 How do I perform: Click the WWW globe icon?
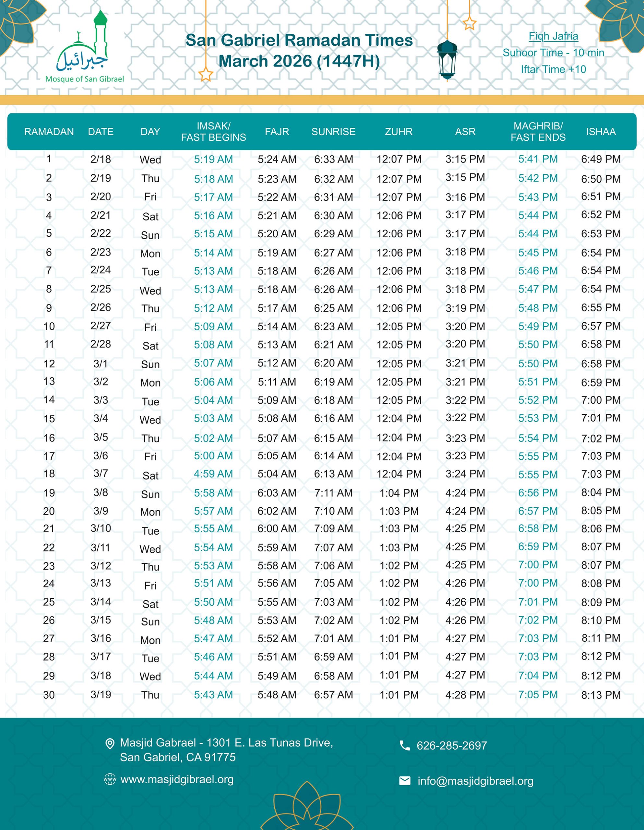(x=110, y=779)
